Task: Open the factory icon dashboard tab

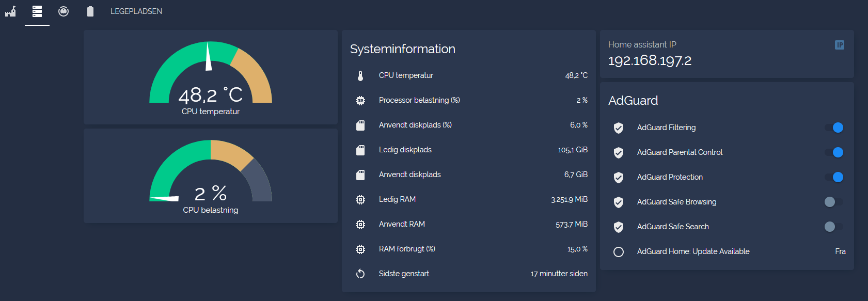Action: click(x=11, y=11)
